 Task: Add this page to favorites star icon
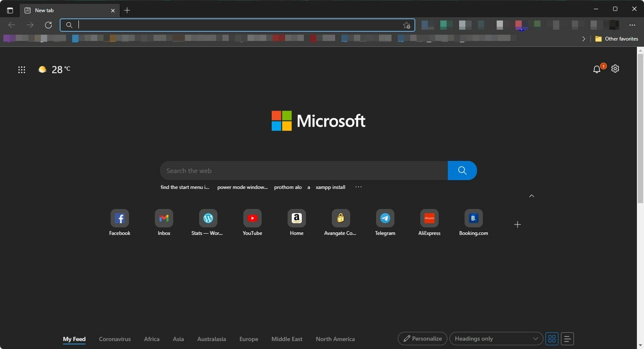[x=407, y=25]
